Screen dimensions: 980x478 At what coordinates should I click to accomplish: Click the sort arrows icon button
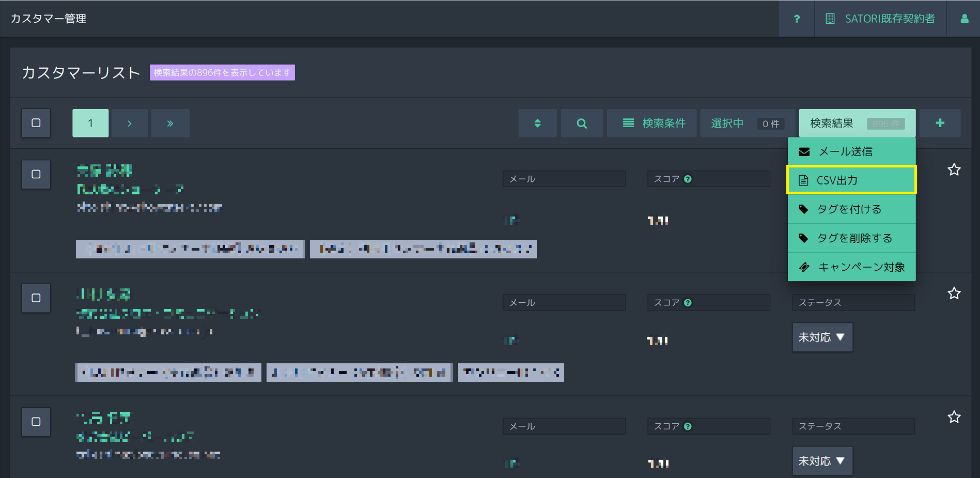point(537,123)
